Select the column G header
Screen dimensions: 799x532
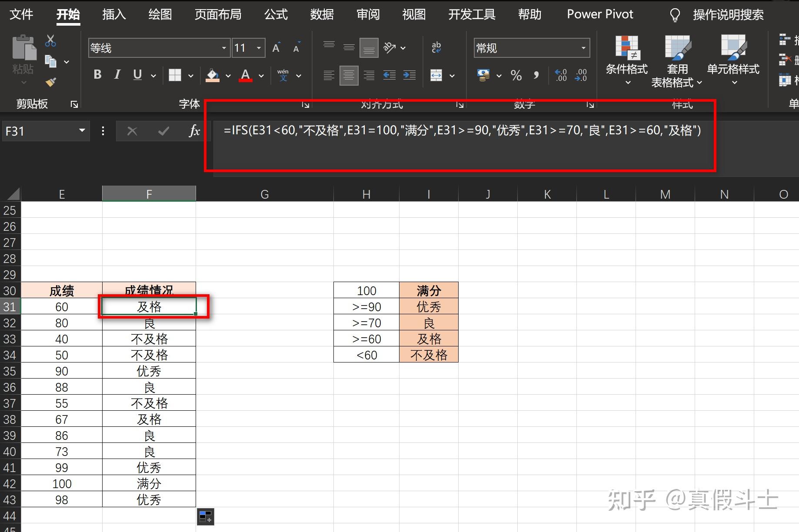pyautogui.click(x=264, y=194)
